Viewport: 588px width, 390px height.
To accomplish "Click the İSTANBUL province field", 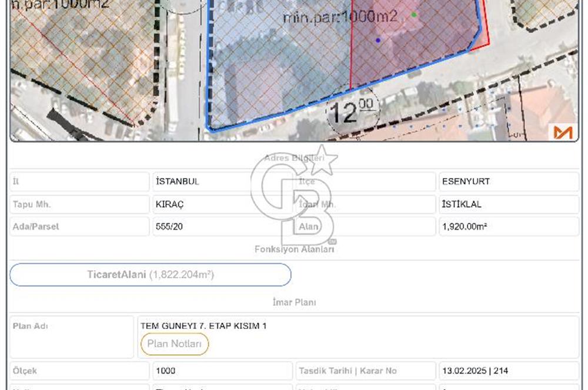I will (x=177, y=181).
